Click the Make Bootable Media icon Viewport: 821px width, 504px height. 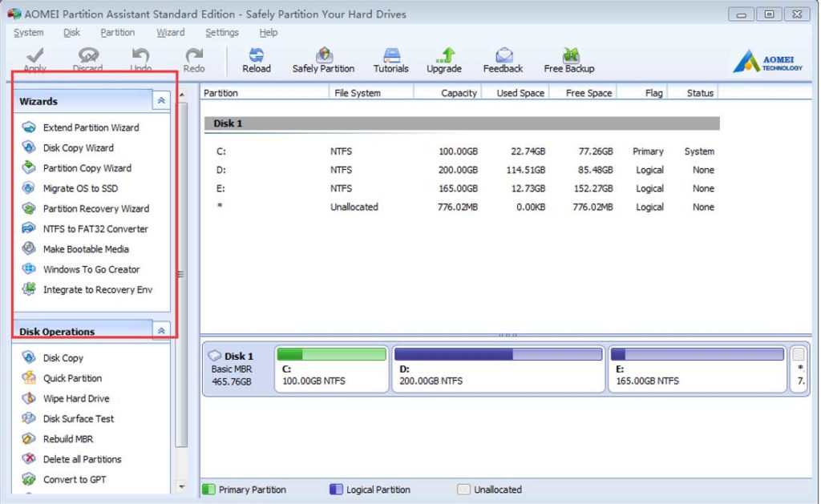(x=29, y=248)
